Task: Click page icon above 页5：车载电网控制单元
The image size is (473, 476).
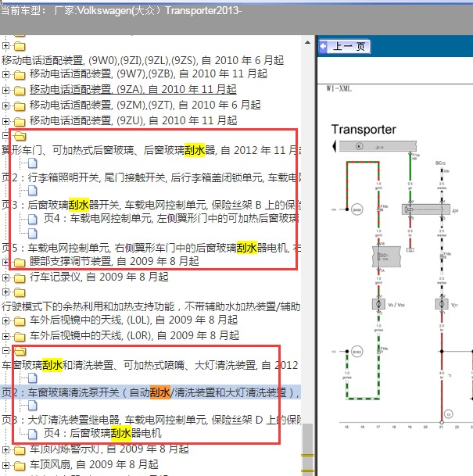Action: (33, 234)
